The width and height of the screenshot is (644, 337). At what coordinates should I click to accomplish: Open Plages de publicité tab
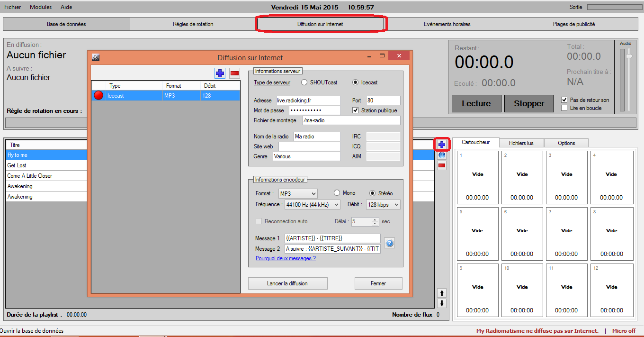(574, 24)
